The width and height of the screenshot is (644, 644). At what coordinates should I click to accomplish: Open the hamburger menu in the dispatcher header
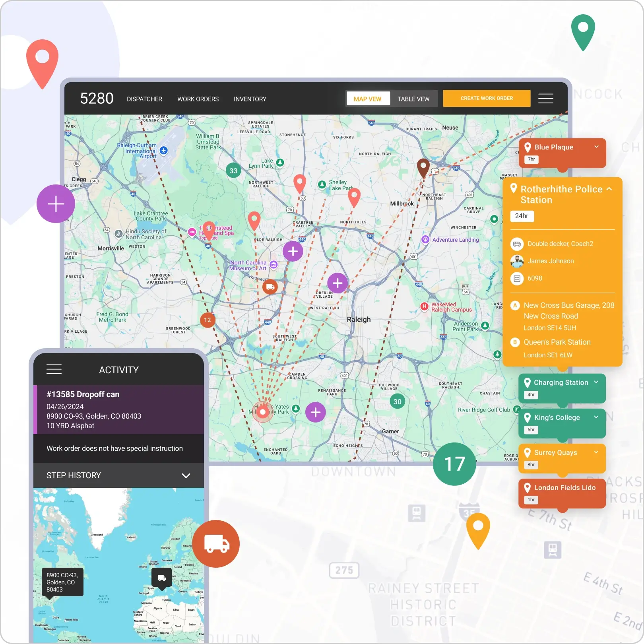(x=545, y=99)
